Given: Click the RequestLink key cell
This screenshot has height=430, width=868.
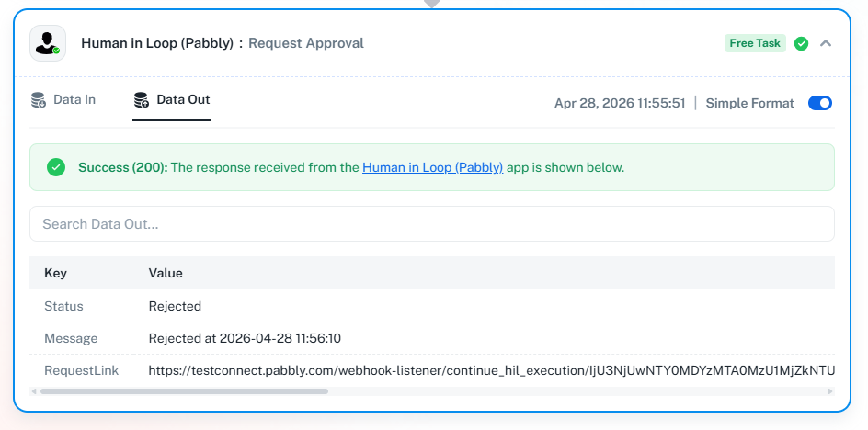Looking at the screenshot, I should (x=77, y=370).
